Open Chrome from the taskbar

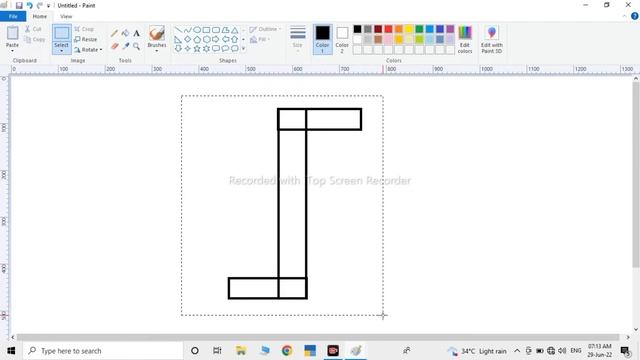pyautogui.click(x=287, y=351)
